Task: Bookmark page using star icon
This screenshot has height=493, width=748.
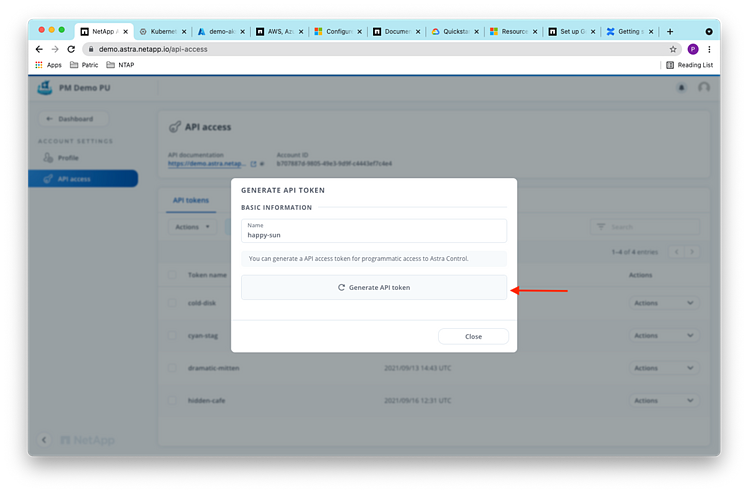Action: coord(673,48)
